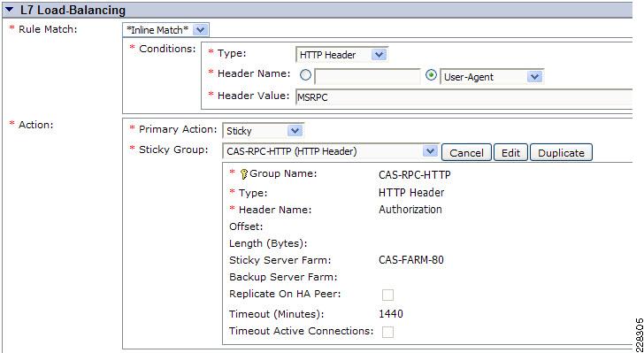Select the custom Header Name radio button
644x353 pixels.
[x=305, y=75]
